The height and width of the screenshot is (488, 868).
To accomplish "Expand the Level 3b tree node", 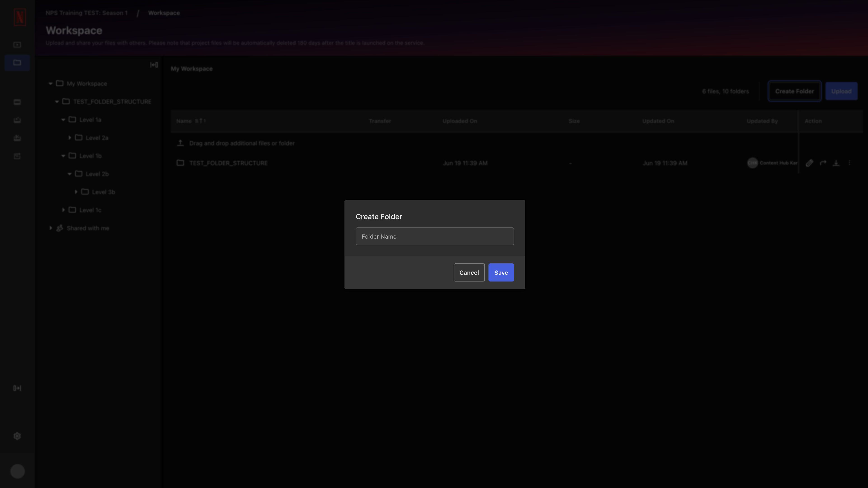I will 76,192.
